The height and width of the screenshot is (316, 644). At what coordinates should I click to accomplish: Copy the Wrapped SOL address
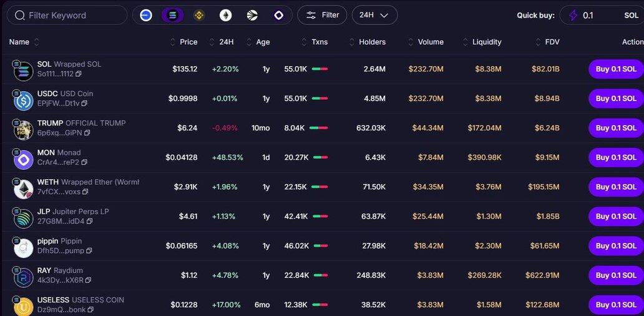pos(79,74)
